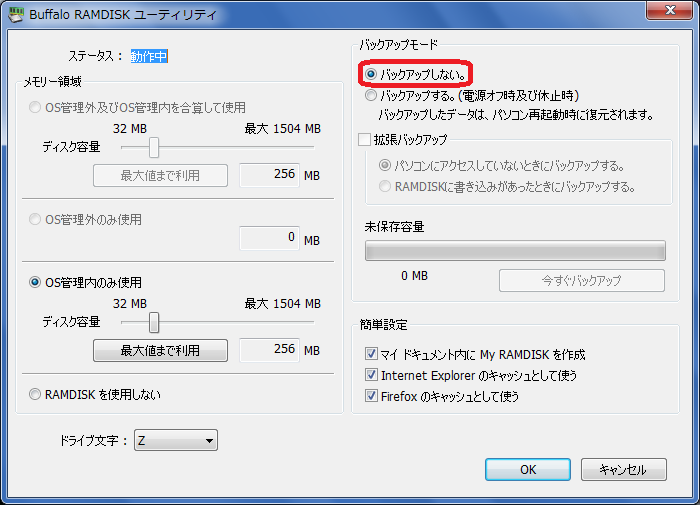The image size is (700, 505).
Task: Click the '今すぐバックアップ' button
Action: 582,280
